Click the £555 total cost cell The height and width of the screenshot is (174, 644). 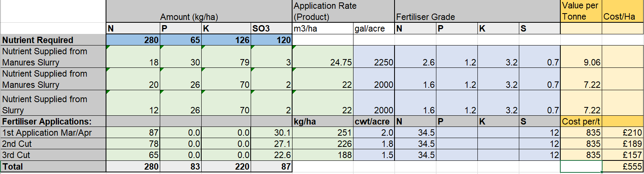pos(622,166)
